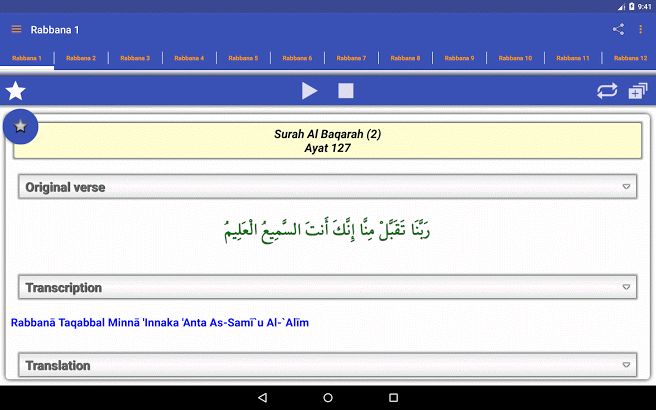
Task: Toggle the repeat loop icon
Action: 607,91
